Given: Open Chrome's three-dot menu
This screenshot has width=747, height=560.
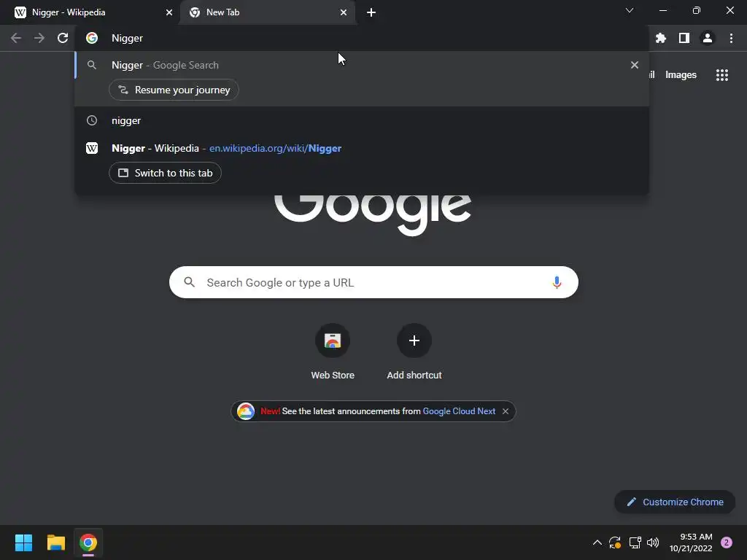Looking at the screenshot, I should click(731, 38).
